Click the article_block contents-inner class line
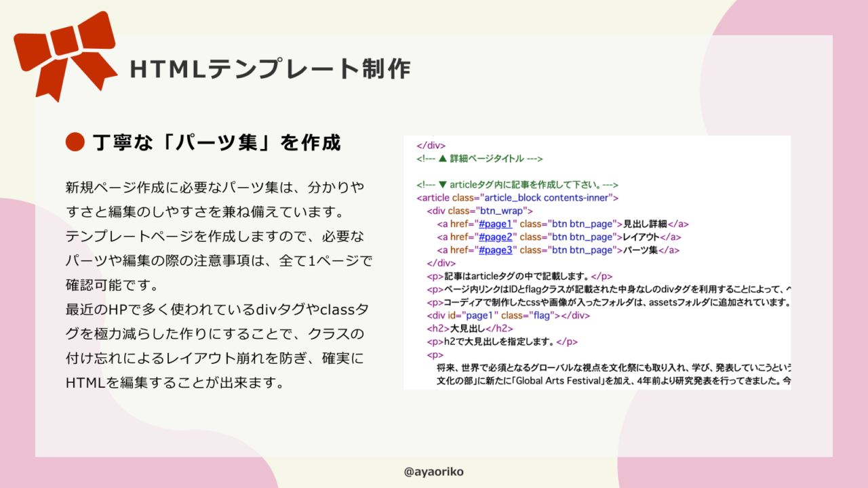 [x=517, y=198]
